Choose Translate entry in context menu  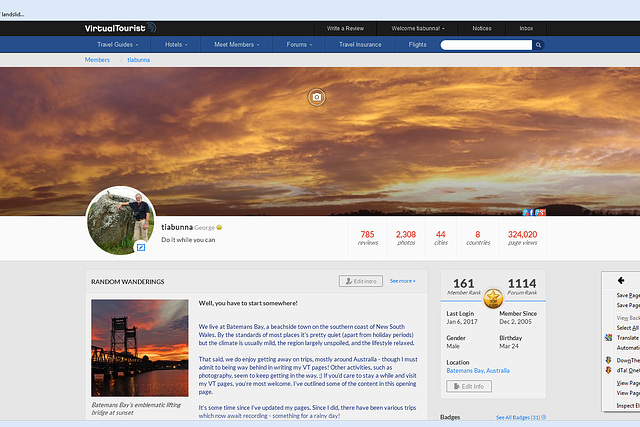click(628, 338)
